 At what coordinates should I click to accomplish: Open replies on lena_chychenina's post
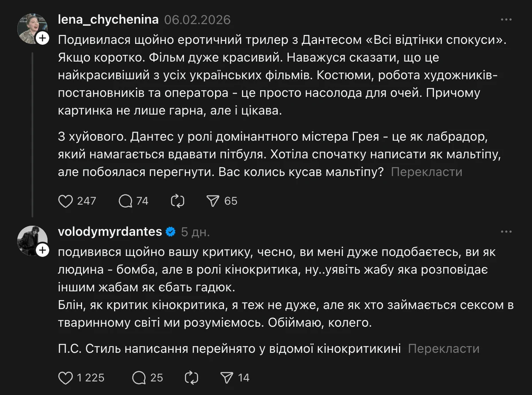[126, 201]
